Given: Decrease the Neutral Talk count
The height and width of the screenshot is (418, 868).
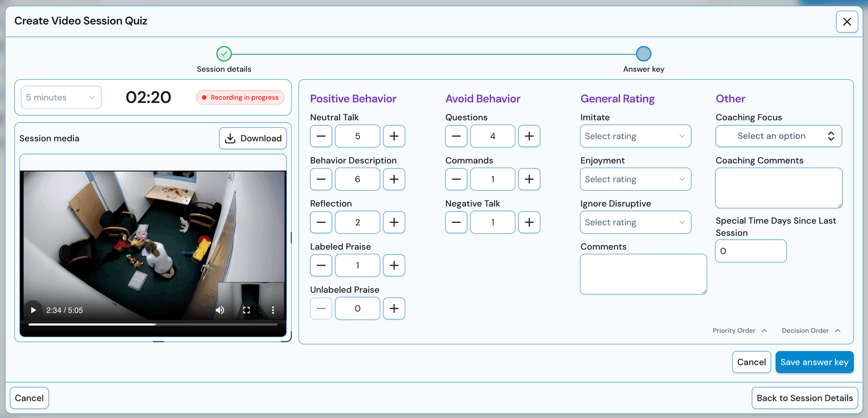Looking at the screenshot, I should pos(321,136).
